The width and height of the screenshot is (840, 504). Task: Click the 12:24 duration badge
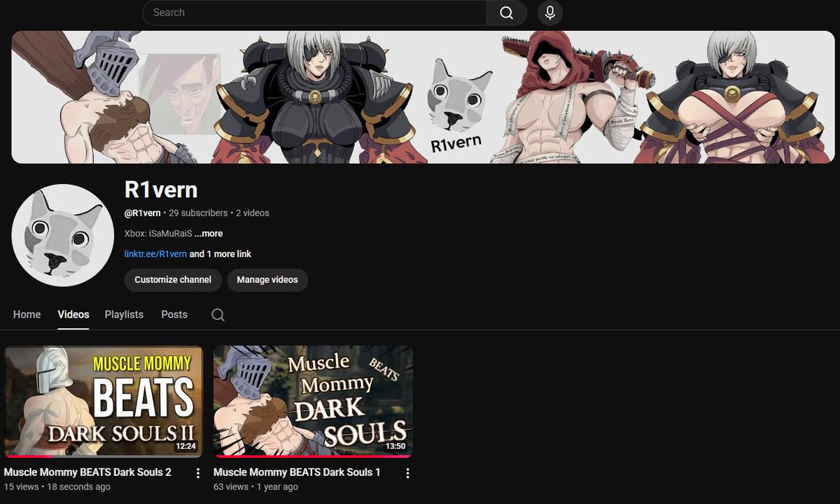(x=185, y=445)
